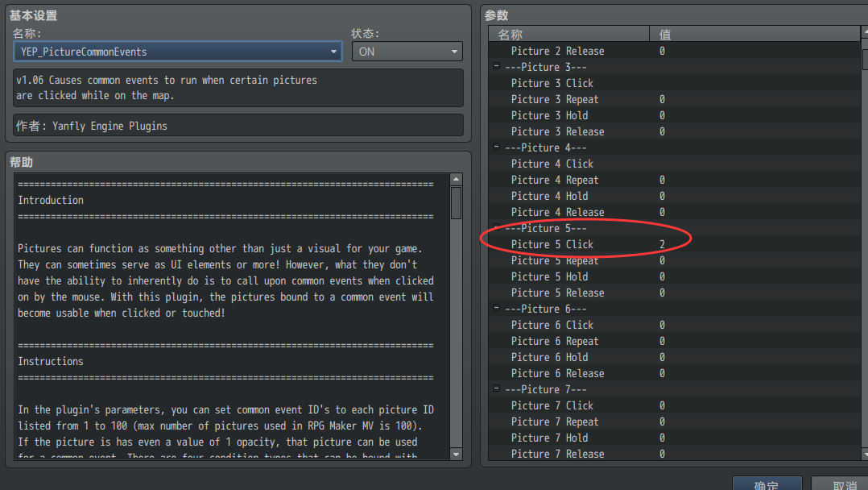Select the Picture 5 Click parameter row
The height and width of the screenshot is (490, 868).
click(674, 244)
